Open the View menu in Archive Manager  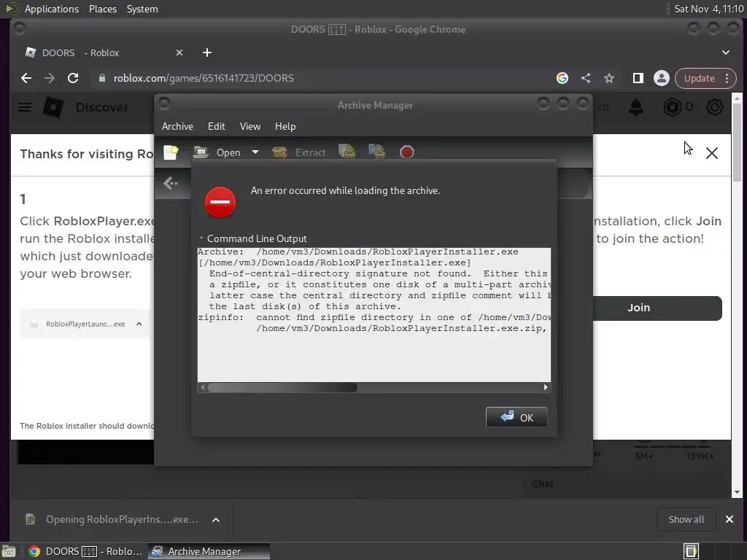tap(250, 126)
